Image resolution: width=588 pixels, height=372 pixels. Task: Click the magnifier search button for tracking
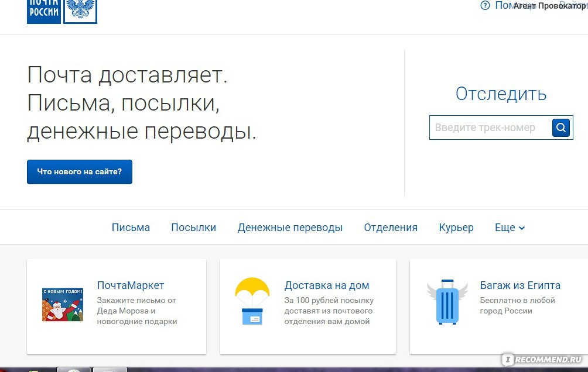click(x=561, y=128)
